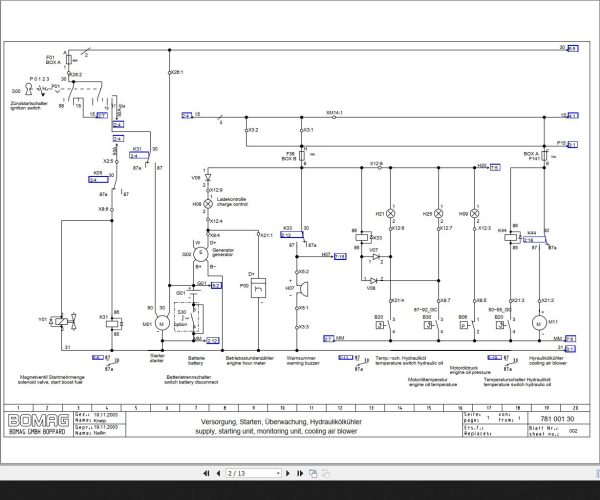This screenshot has height=500, width=600.
Task: Follow the cross-reference box beside G01 arrow
Action: tap(216, 285)
